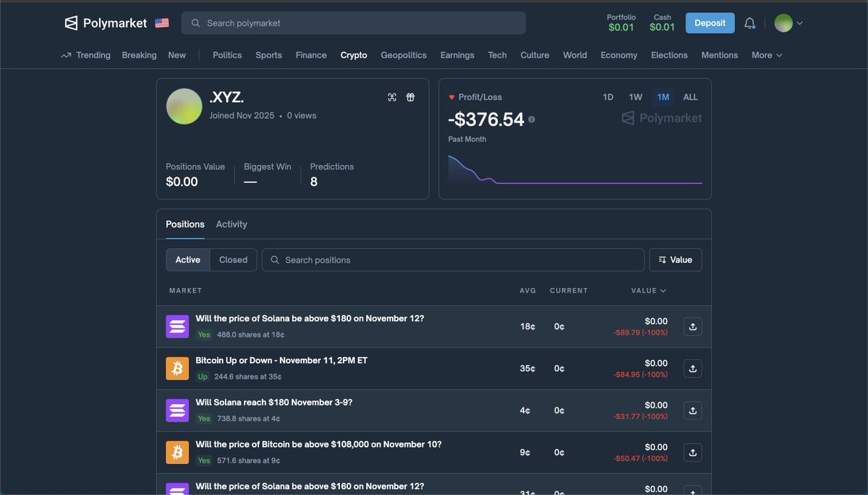Click the gift icon in profile card
868x495 pixels.
(410, 97)
